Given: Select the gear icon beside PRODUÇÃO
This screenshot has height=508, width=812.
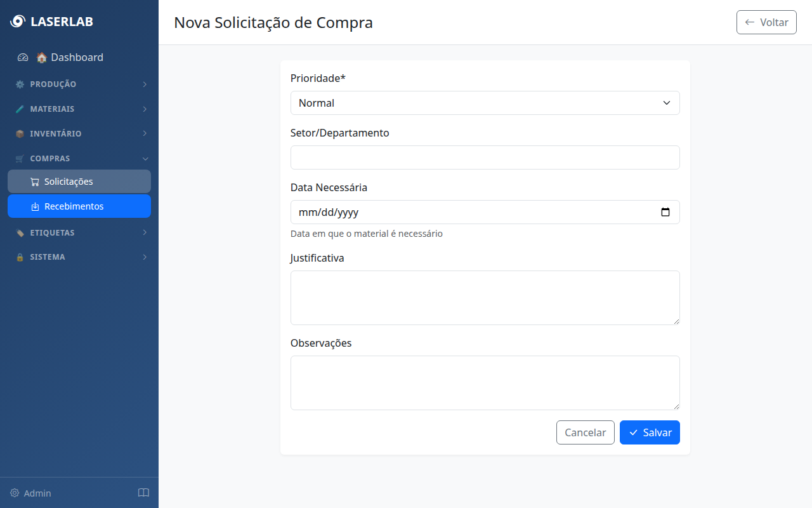Looking at the screenshot, I should click(x=19, y=84).
